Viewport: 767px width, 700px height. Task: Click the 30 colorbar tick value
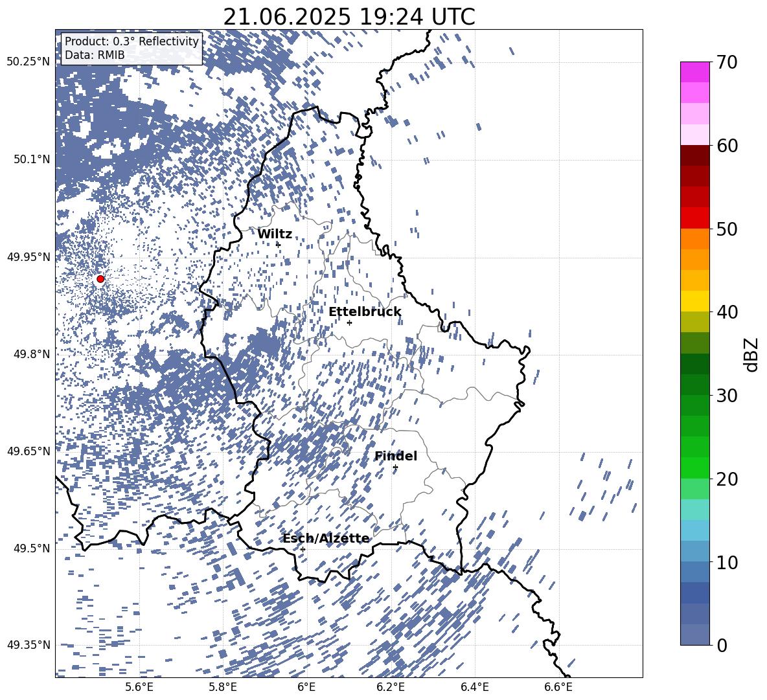(727, 396)
